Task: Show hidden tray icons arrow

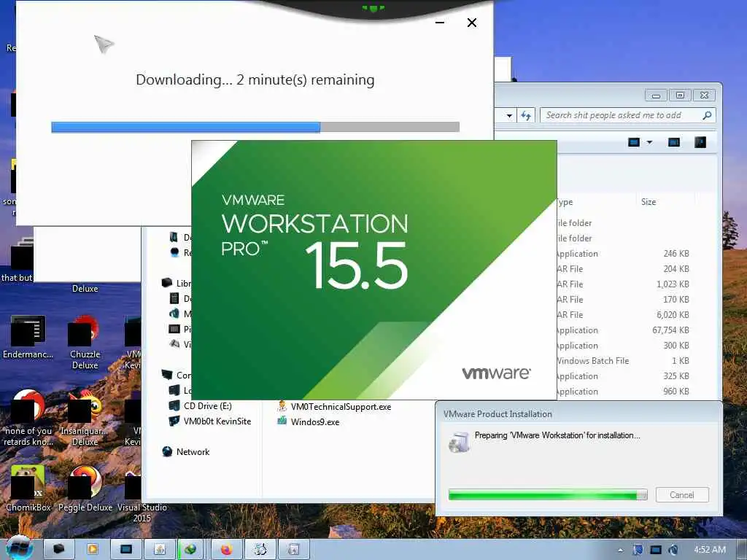Action: (x=620, y=550)
